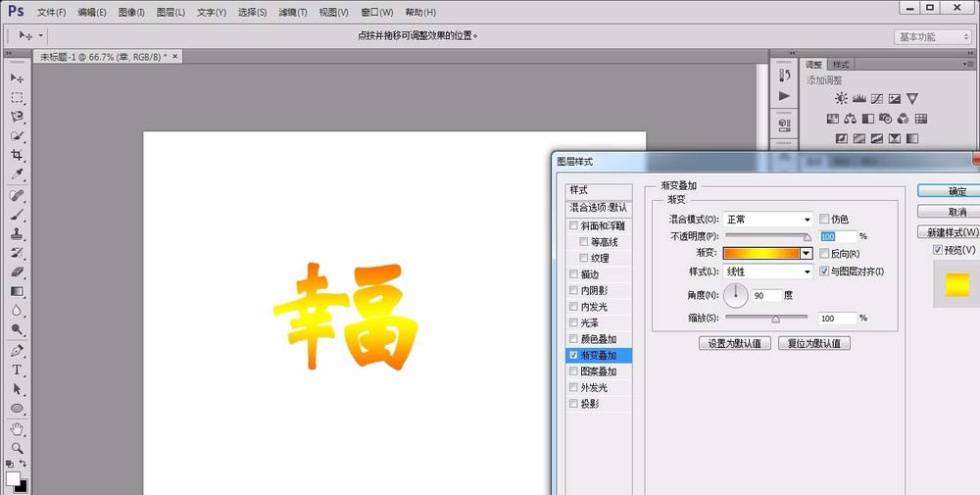Toggle the 反向 (Reverse) checkbox
980x495 pixels.
coord(824,253)
